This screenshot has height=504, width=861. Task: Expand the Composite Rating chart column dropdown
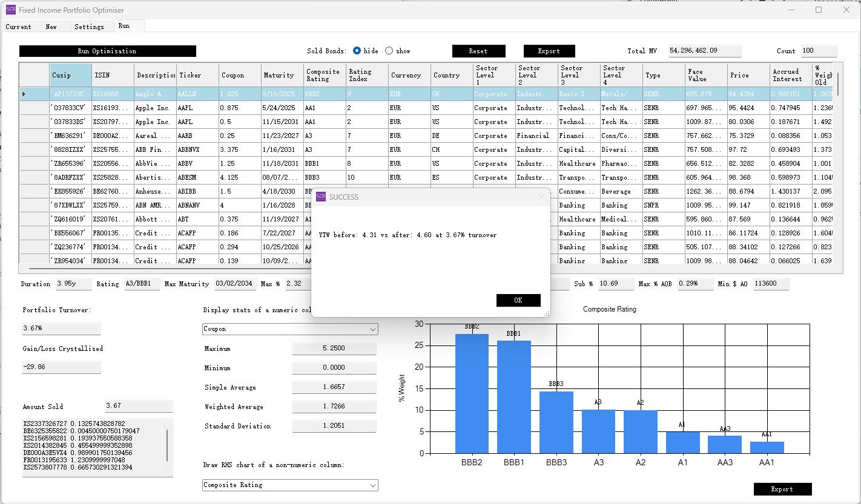(x=372, y=485)
